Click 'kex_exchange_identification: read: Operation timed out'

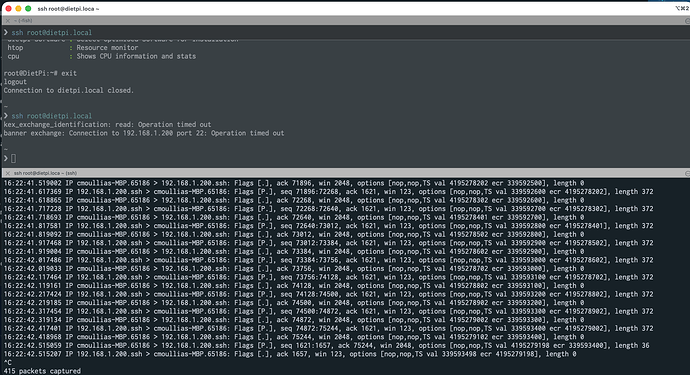[107, 125]
